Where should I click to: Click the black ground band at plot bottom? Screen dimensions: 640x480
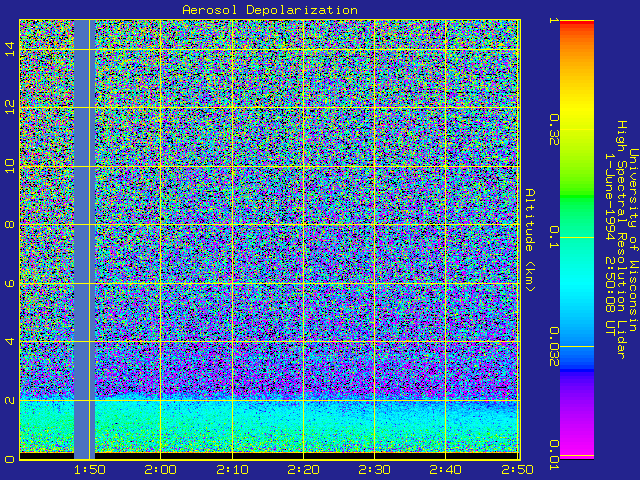point(269,456)
